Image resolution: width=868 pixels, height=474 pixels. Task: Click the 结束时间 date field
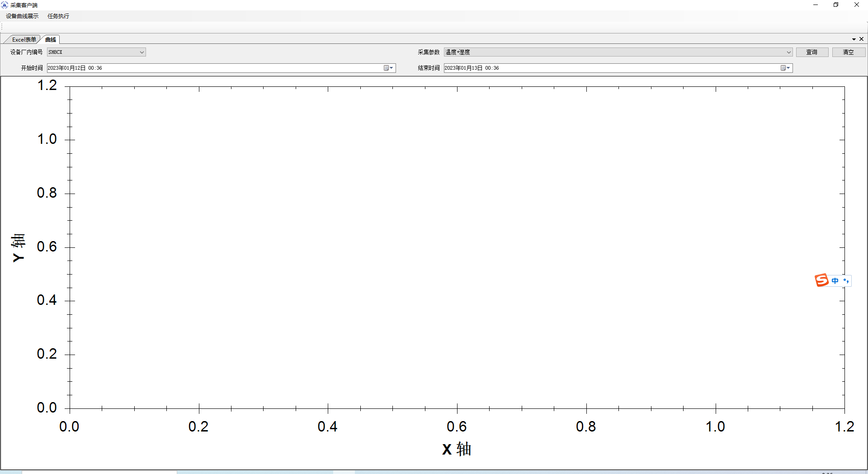click(x=618, y=68)
